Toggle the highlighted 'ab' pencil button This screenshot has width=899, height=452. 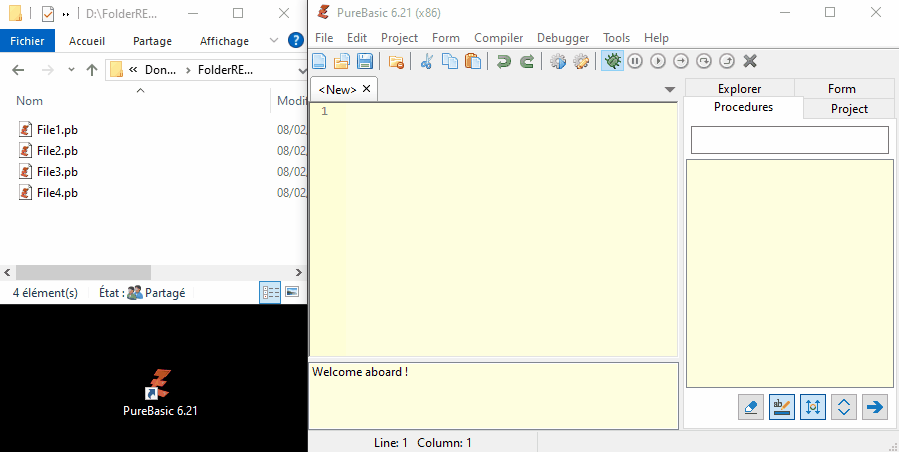782,407
